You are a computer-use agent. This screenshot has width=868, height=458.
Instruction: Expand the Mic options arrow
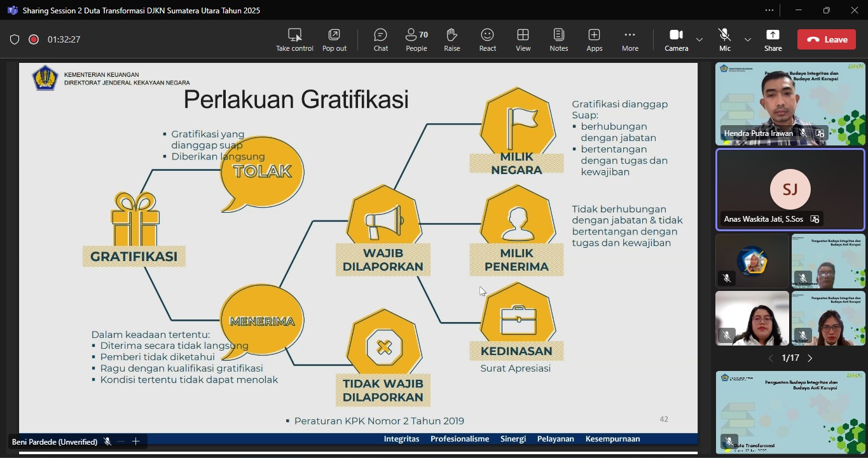tap(748, 39)
